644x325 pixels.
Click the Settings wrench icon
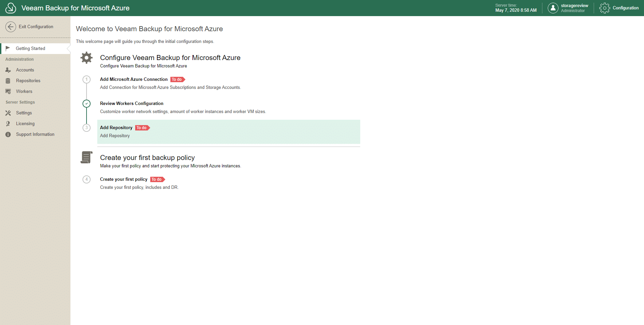pyautogui.click(x=8, y=113)
